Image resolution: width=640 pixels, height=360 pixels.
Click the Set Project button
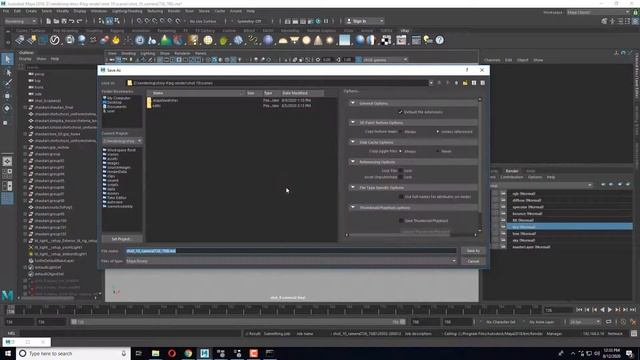[122, 239]
